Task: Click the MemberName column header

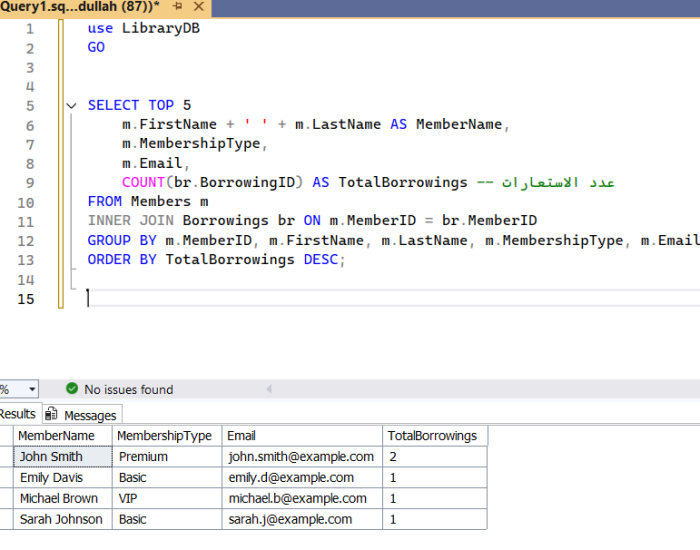Action: (56, 436)
